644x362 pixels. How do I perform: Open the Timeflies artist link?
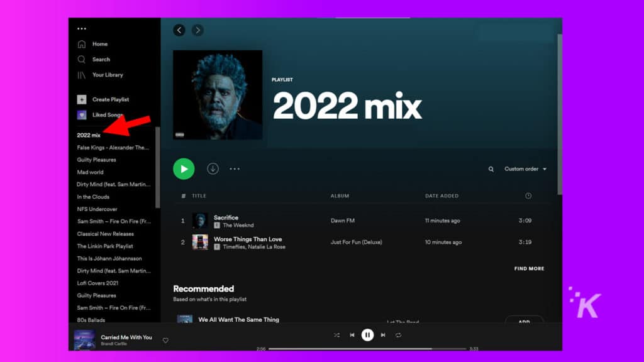(234, 247)
